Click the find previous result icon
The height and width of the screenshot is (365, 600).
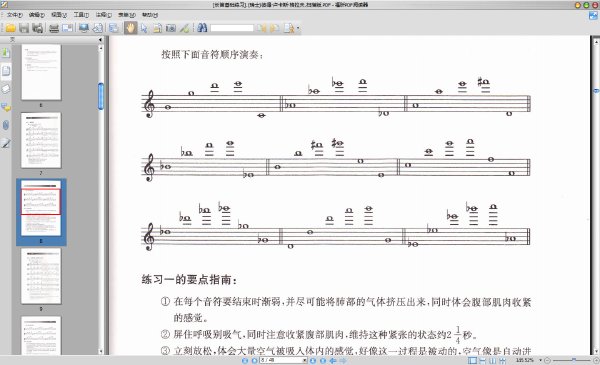[x=262, y=28]
